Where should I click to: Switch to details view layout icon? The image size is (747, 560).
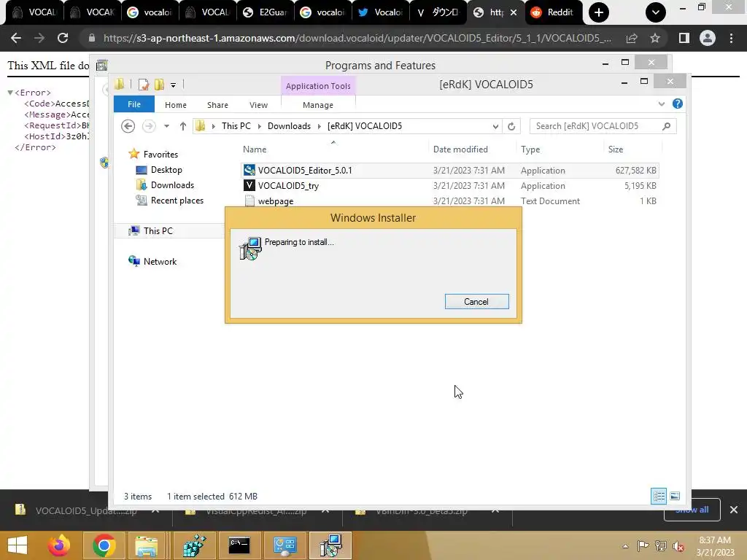coord(659,496)
